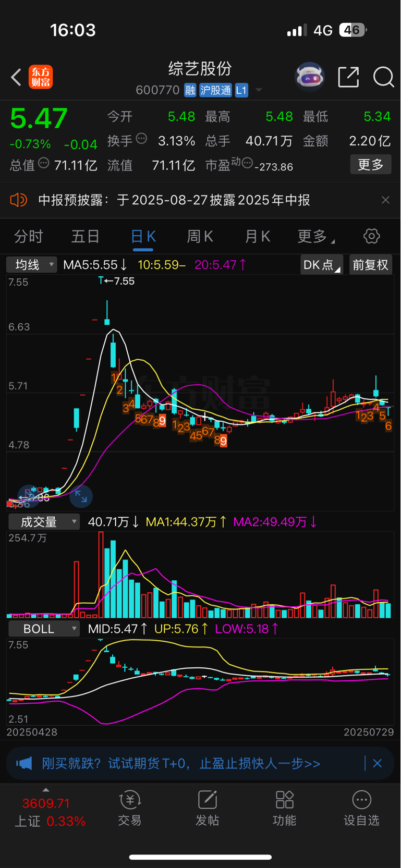Tap the MID:5.47 Bollinger value
Viewport: 401px width, 868px height.
118,629
